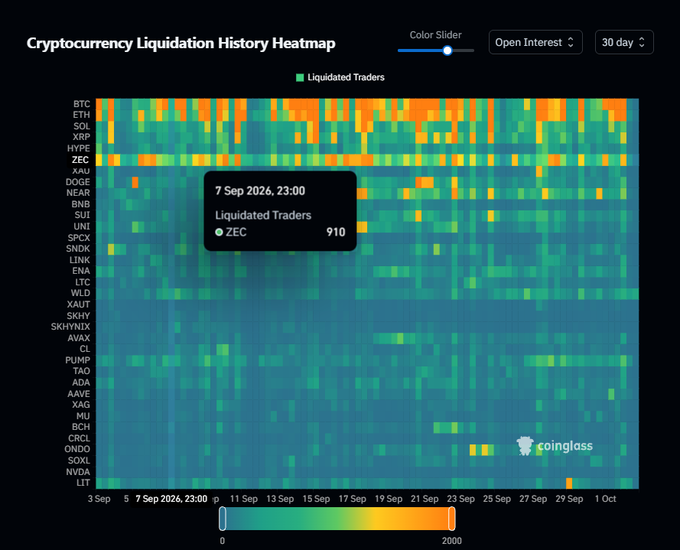
Task: Select the SOXL row label
Action: [79, 460]
